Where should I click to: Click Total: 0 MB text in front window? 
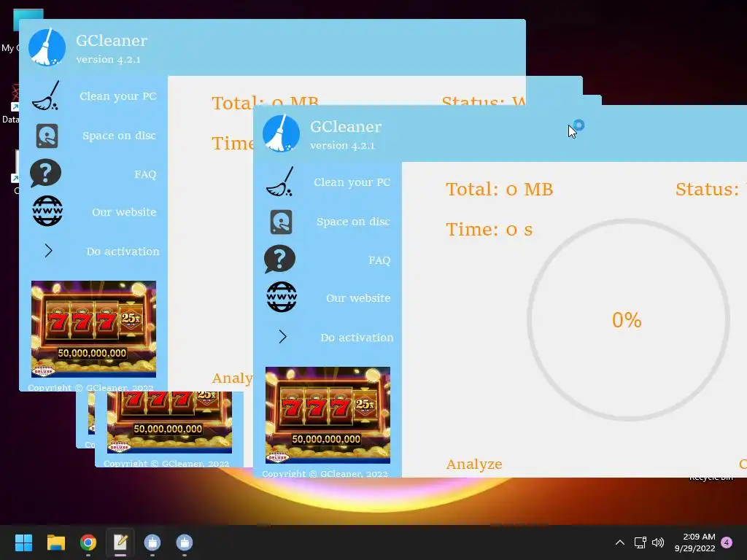point(499,189)
